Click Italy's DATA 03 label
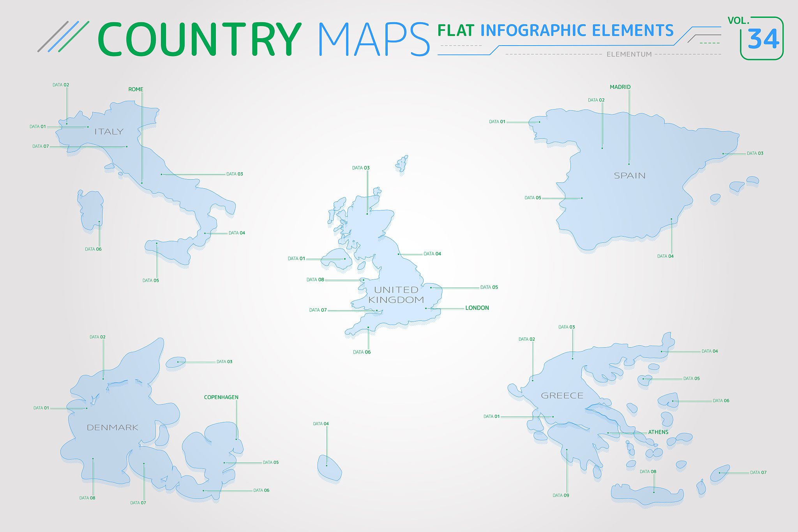 point(235,174)
